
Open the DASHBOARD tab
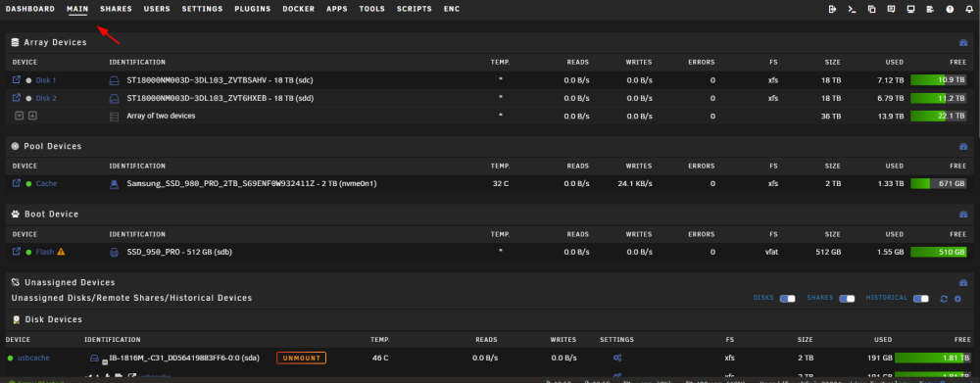pyautogui.click(x=30, y=10)
